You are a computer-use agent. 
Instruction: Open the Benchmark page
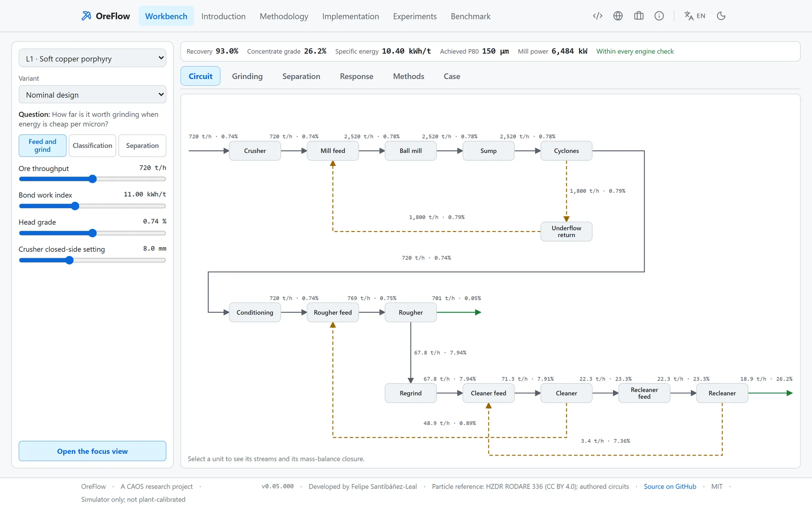click(470, 16)
